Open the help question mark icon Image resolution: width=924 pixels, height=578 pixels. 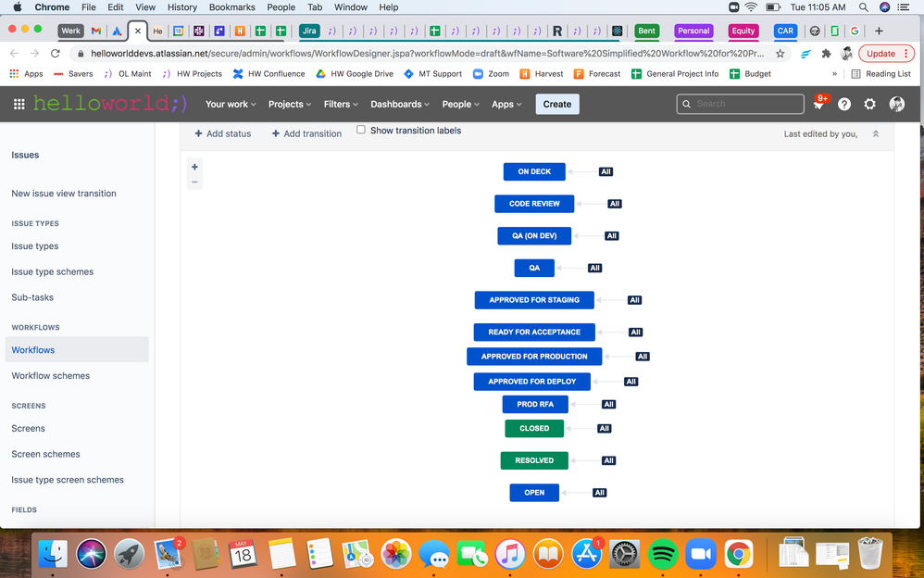click(x=844, y=104)
